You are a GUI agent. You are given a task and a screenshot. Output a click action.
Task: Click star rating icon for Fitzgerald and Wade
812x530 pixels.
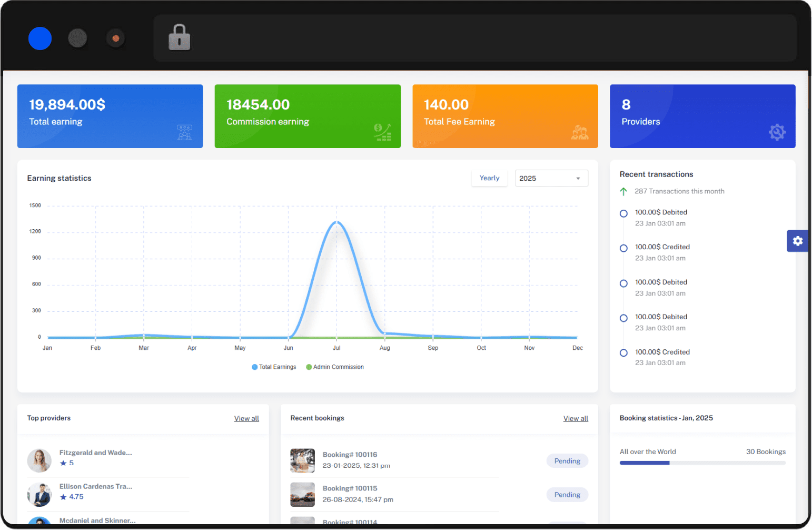click(63, 463)
